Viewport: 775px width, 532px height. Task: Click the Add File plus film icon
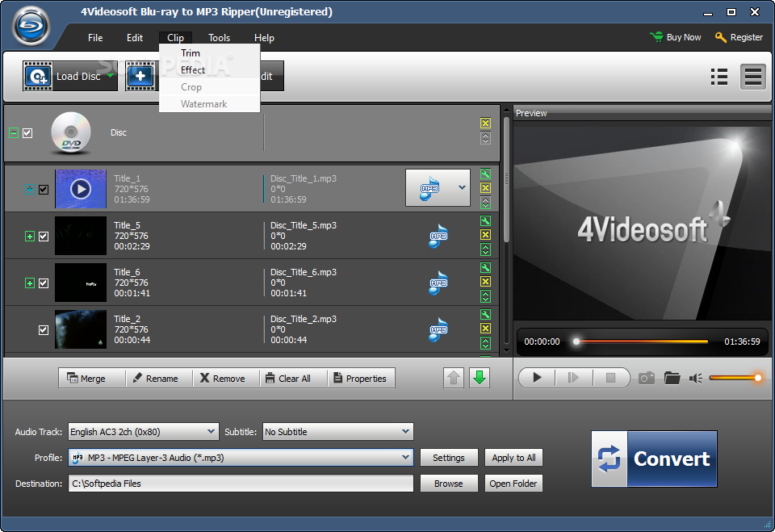point(140,76)
